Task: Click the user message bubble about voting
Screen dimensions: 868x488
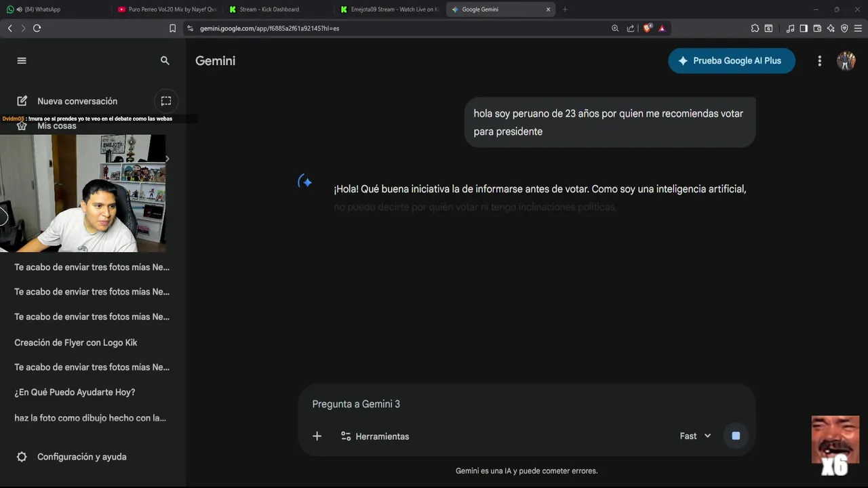Action: (x=610, y=122)
